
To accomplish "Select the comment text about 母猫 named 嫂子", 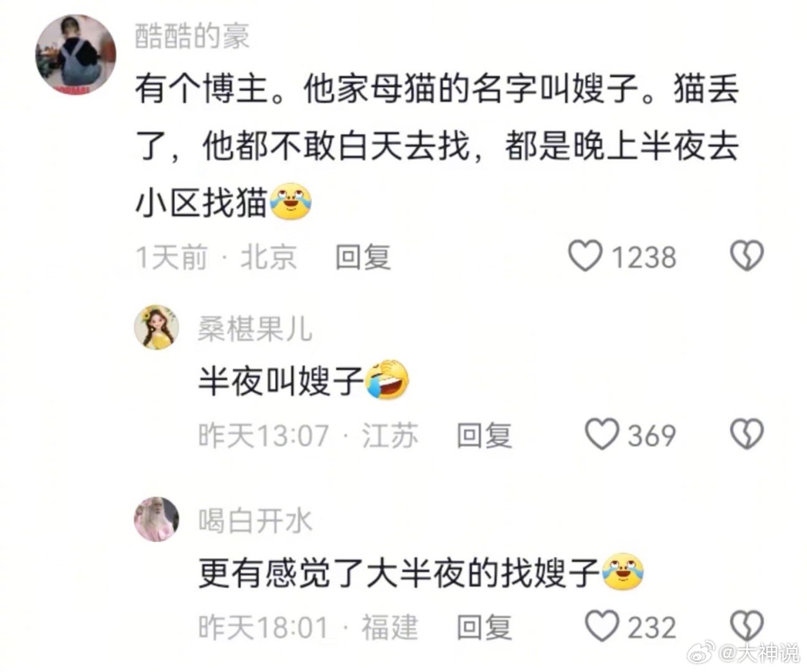I will (437, 147).
